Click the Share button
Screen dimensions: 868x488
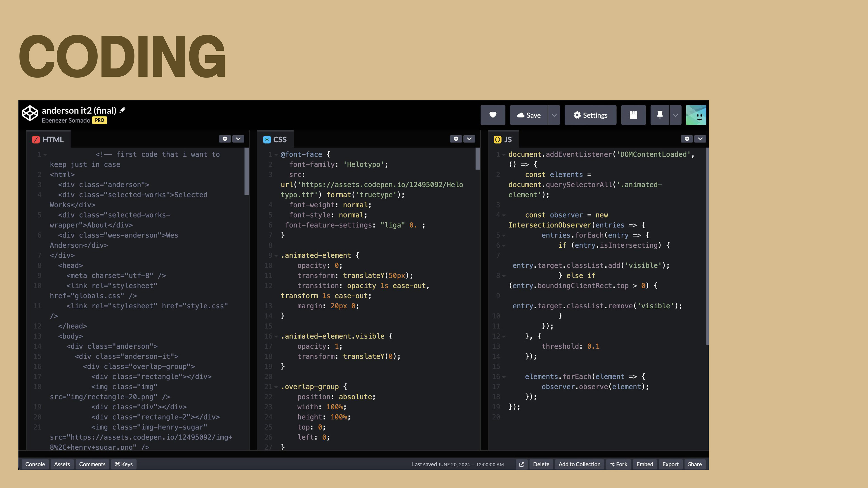[695, 465]
